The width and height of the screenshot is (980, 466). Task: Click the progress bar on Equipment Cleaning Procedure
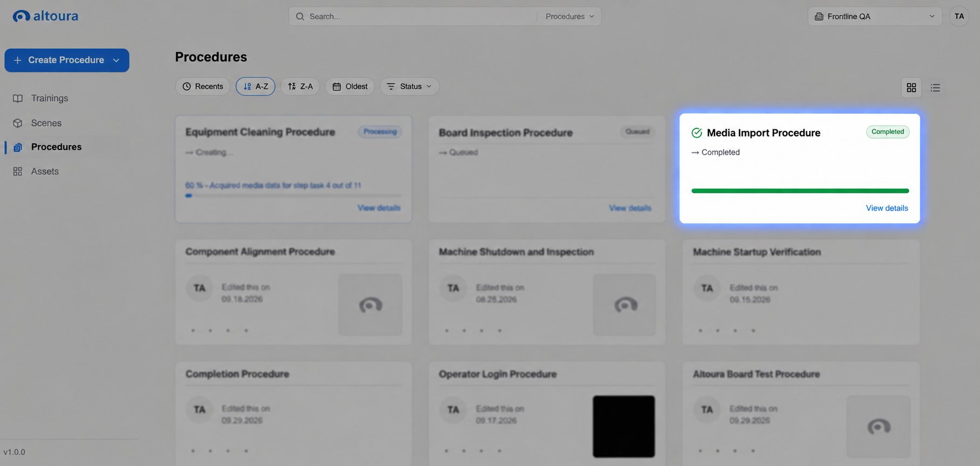[x=293, y=196]
